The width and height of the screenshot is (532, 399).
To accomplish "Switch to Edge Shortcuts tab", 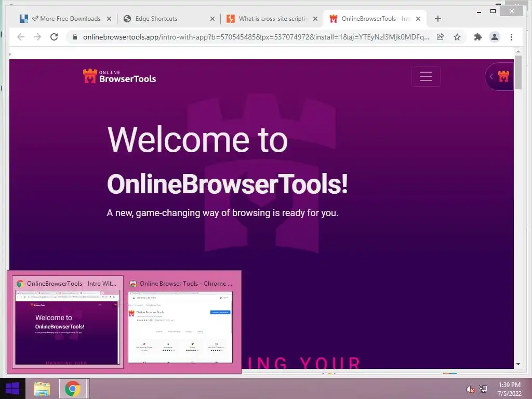I will pyautogui.click(x=169, y=19).
